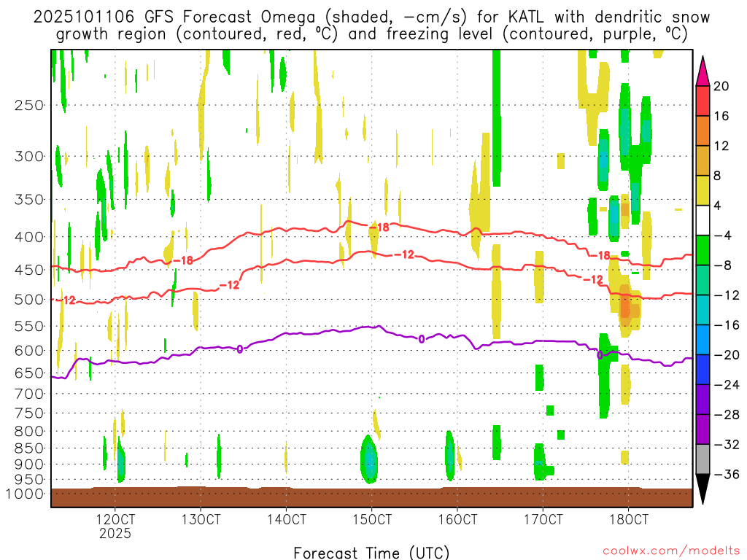
Task: Click the 150CT time axis label
Action: click(x=372, y=519)
